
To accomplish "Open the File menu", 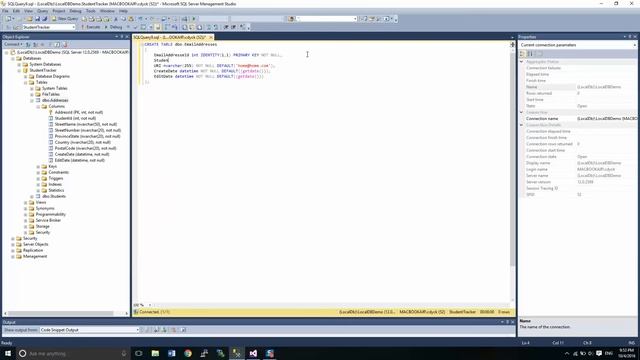I will point(5,11).
